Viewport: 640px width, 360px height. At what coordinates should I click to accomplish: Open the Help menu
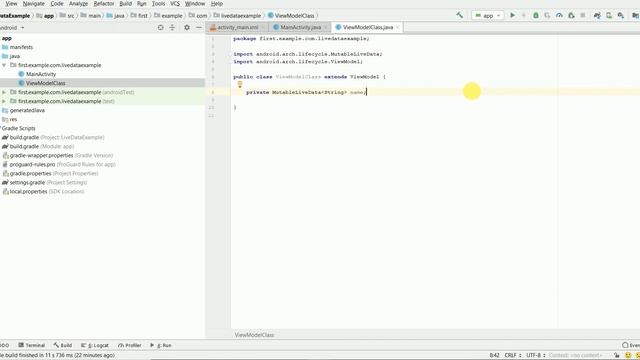(217, 4)
